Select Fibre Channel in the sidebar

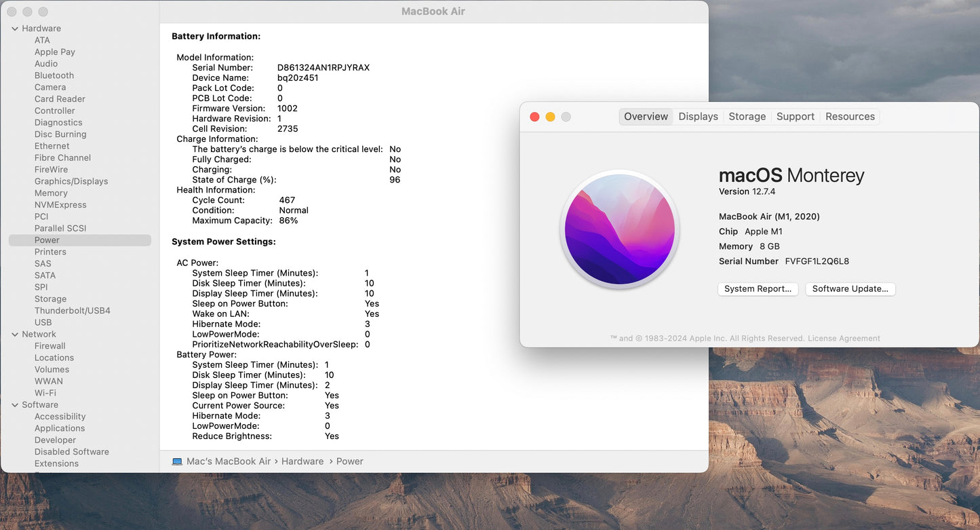click(62, 157)
